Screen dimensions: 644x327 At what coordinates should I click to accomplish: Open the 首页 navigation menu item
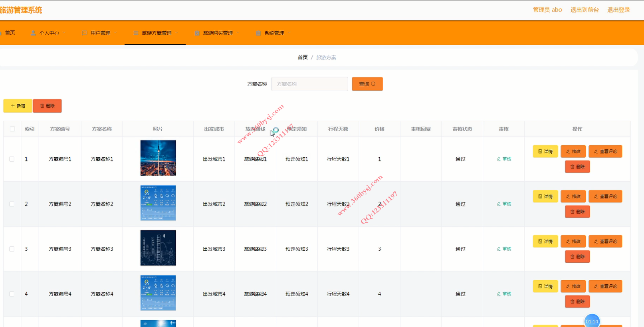tap(8, 33)
